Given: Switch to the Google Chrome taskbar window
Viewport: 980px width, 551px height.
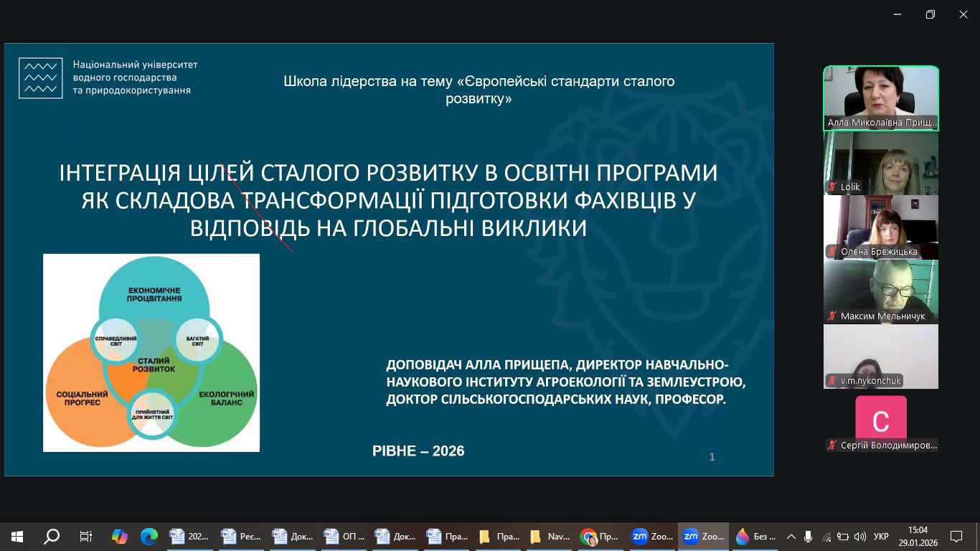Looking at the screenshot, I should click(600, 536).
